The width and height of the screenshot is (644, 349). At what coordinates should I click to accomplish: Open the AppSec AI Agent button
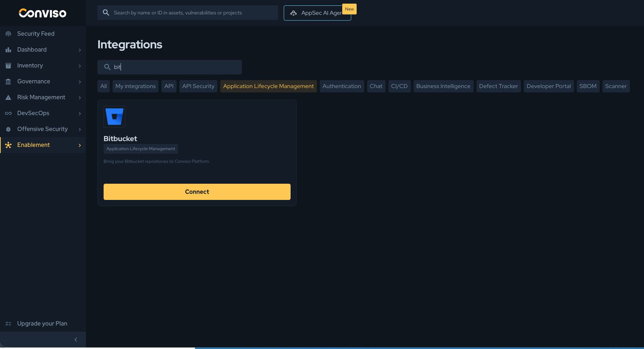pyautogui.click(x=317, y=13)
